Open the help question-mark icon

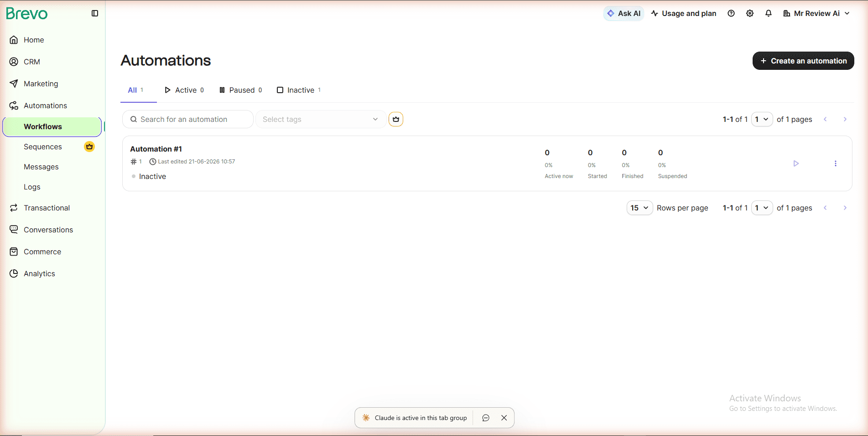(x=731, y=13)
